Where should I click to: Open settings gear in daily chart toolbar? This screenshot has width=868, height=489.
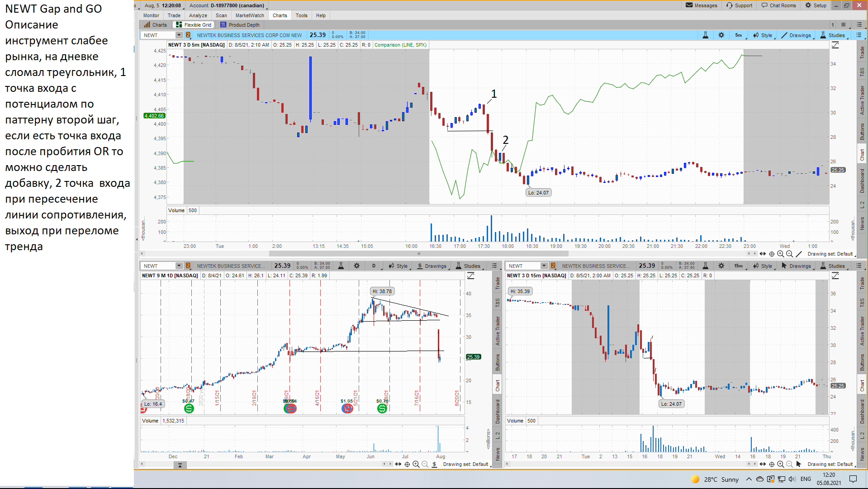point(356,266)
